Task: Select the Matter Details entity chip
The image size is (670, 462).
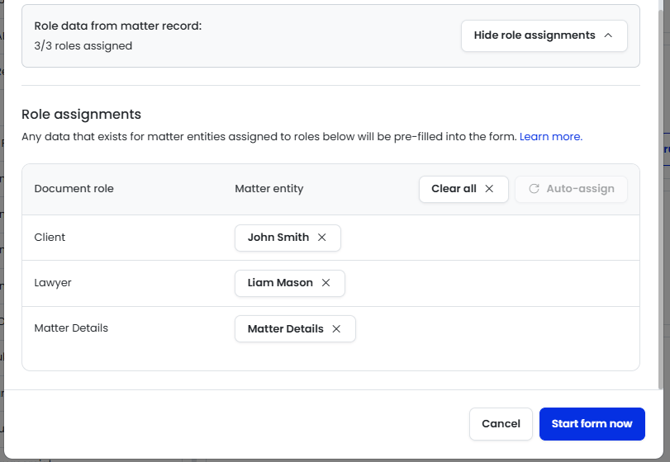Action: (x=285, y=329)
